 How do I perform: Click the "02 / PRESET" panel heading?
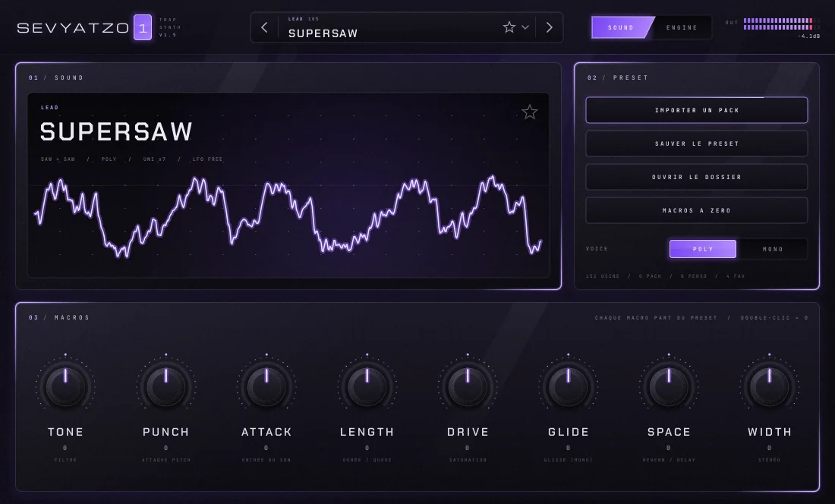tap(618, 77)
